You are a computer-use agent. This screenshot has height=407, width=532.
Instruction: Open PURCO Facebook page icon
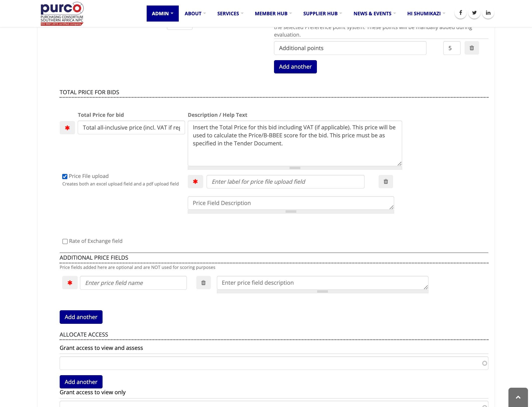[x=460, y=13]
